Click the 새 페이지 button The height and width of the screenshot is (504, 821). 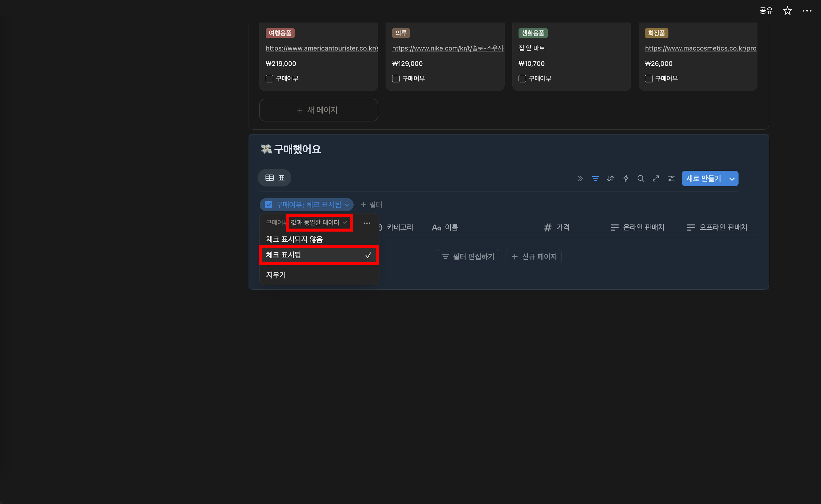318,110
